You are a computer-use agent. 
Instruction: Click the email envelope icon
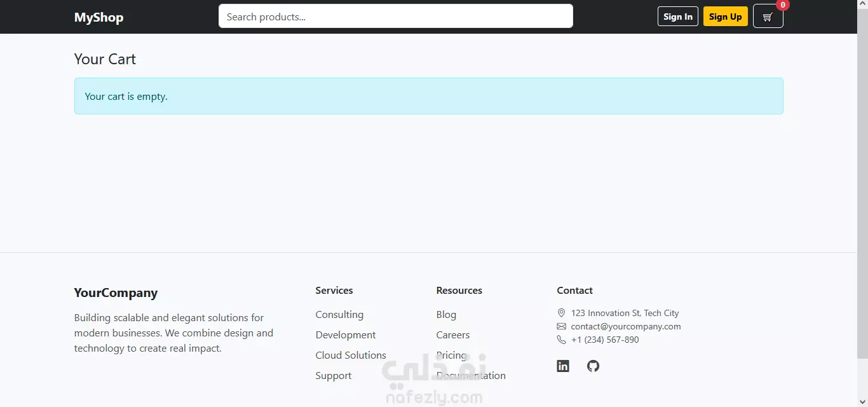[x=561, y=326]
